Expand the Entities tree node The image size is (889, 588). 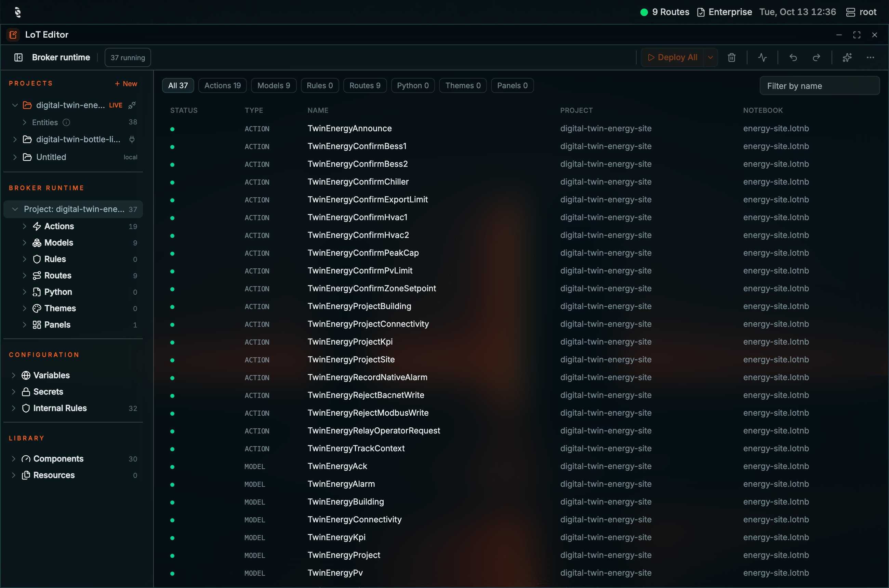tap(24, 122)
